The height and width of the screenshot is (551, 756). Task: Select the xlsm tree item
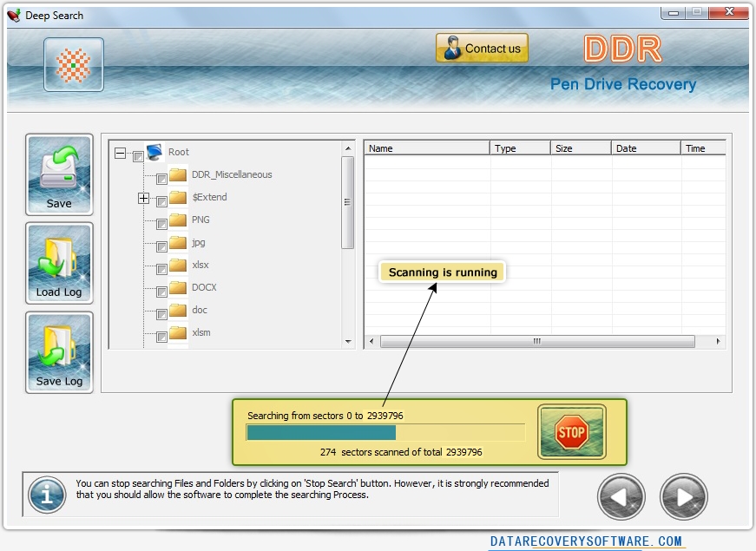coord(201,332)
